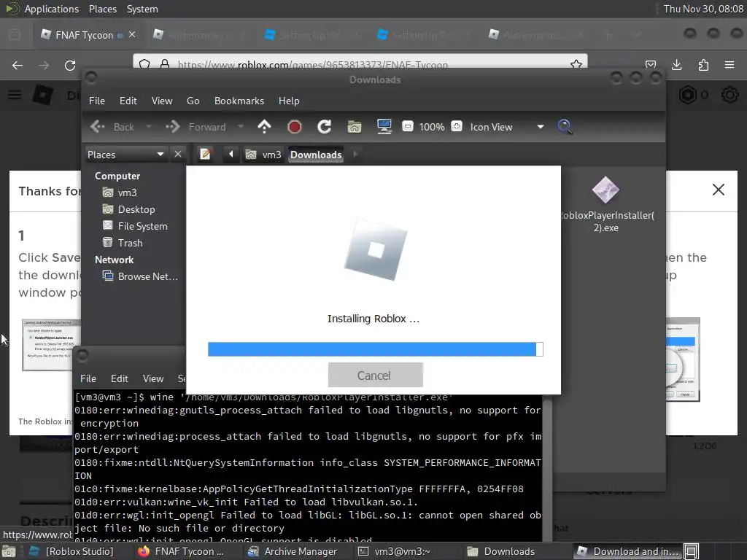Image resolution: width=747 pixels, height=560 pixels.
Task: Open the Firefox hamburger application menu
Action: coord(729,65)
